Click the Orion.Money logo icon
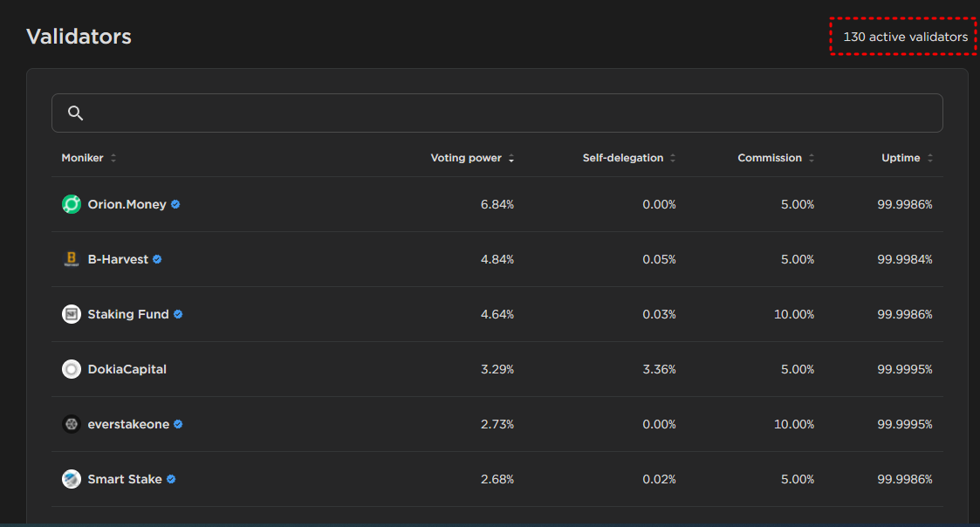 point(72,204)
